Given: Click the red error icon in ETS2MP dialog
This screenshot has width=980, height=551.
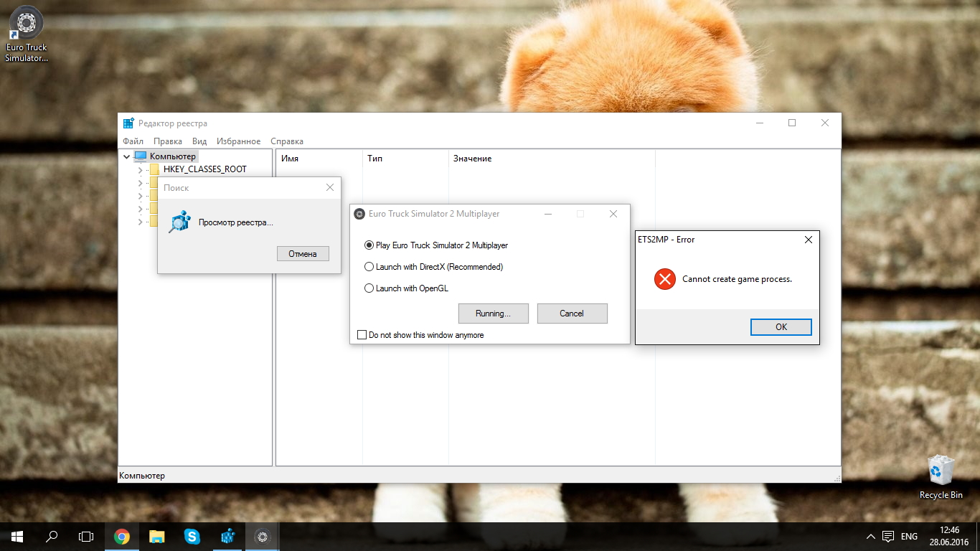Looking at the screenshot, I should 665,279.
